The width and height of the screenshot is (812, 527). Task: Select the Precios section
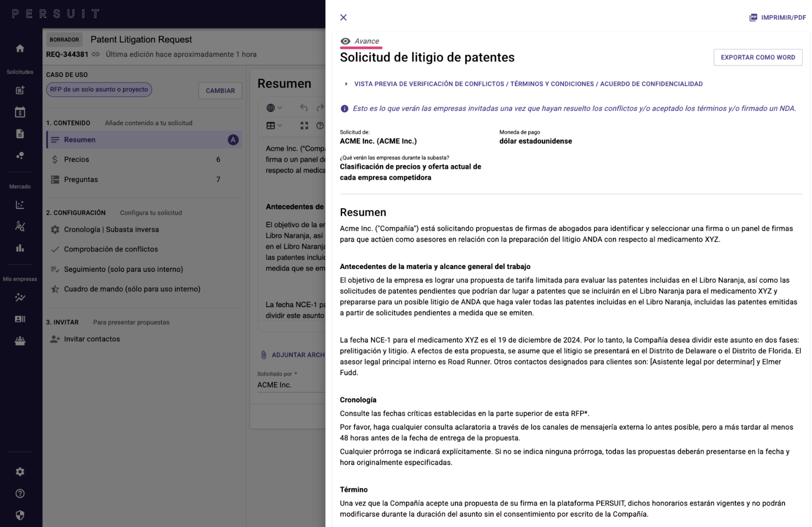point(144,159)
